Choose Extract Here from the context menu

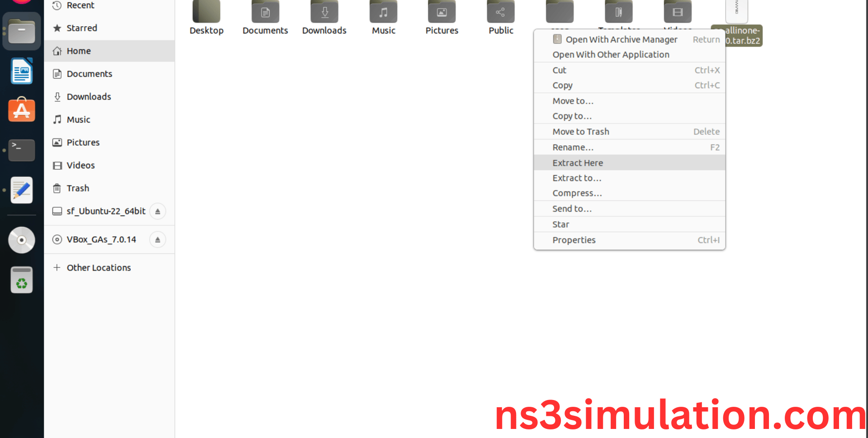pos(578,162)
